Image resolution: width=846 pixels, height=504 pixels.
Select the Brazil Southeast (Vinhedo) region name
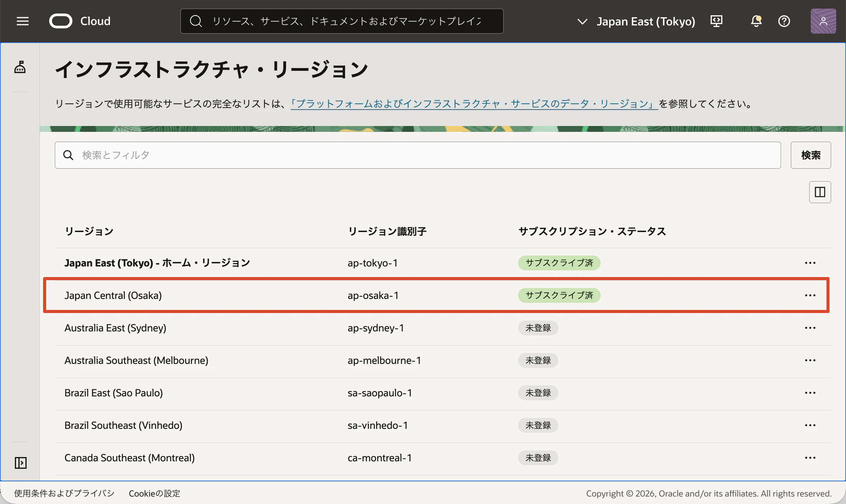(123, 425)
